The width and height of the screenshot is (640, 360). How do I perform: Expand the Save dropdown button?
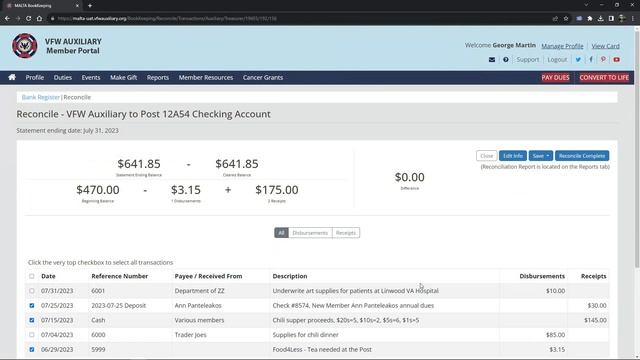[540, 156]
